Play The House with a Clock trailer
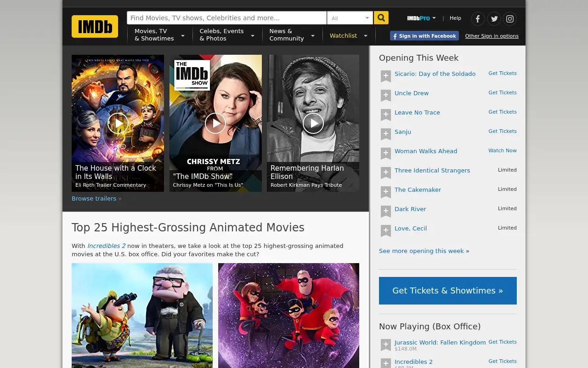The image size is (588, 368). [118, 123]
